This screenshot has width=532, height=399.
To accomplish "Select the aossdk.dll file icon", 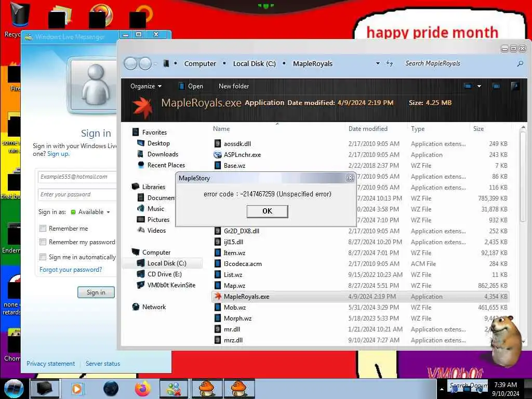I will (x=218, y=143).
